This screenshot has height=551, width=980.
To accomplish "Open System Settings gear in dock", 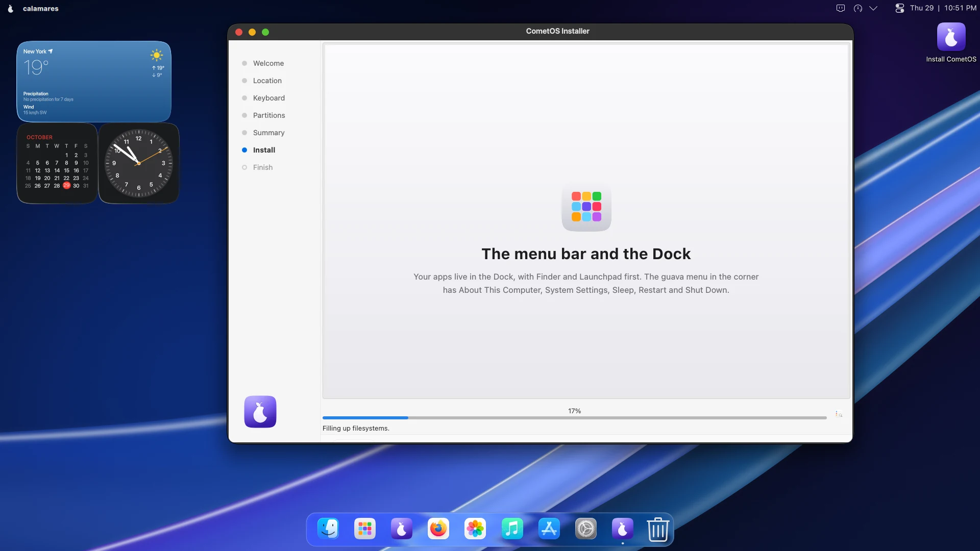I will (585, 529).
